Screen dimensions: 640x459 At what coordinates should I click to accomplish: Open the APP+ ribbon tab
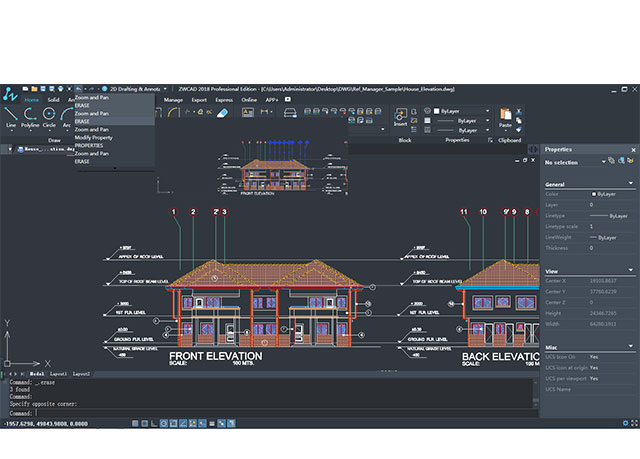pos(272,100)
